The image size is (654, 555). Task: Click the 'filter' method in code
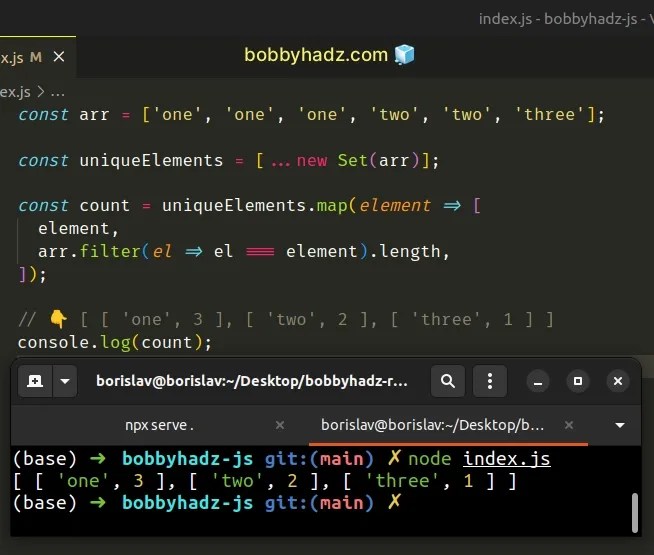(110, 251)
